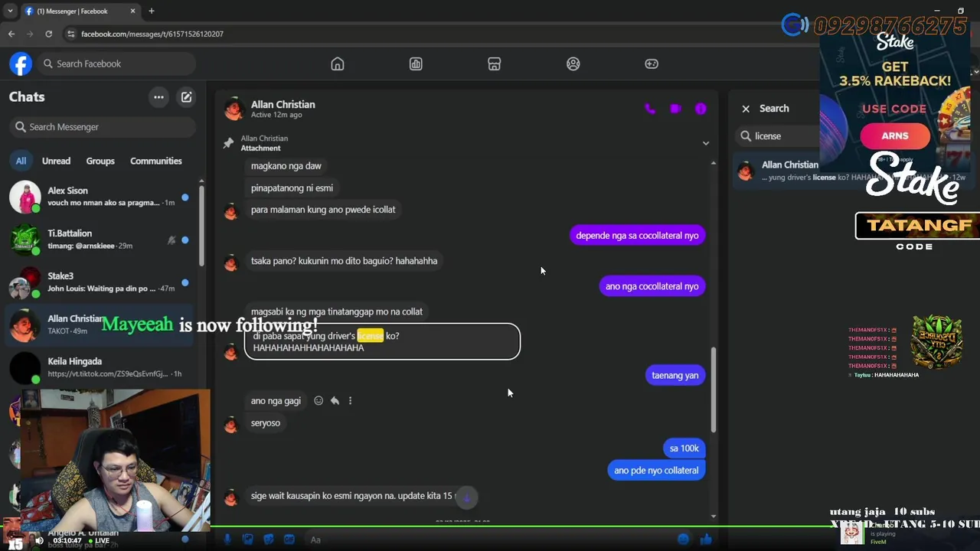Viewport: 980px width, 551px height.
Task: Go back in the browser
Action: tap(11, 34)
